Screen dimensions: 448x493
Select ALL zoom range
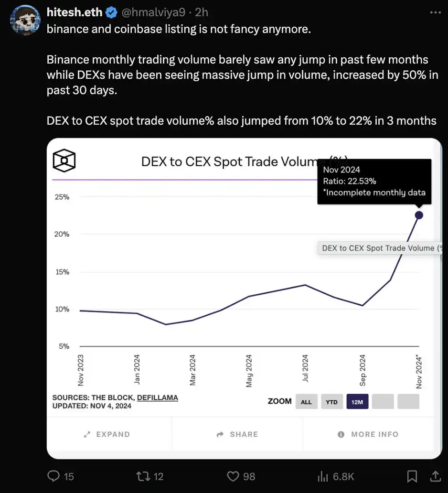tap(306, 402)
